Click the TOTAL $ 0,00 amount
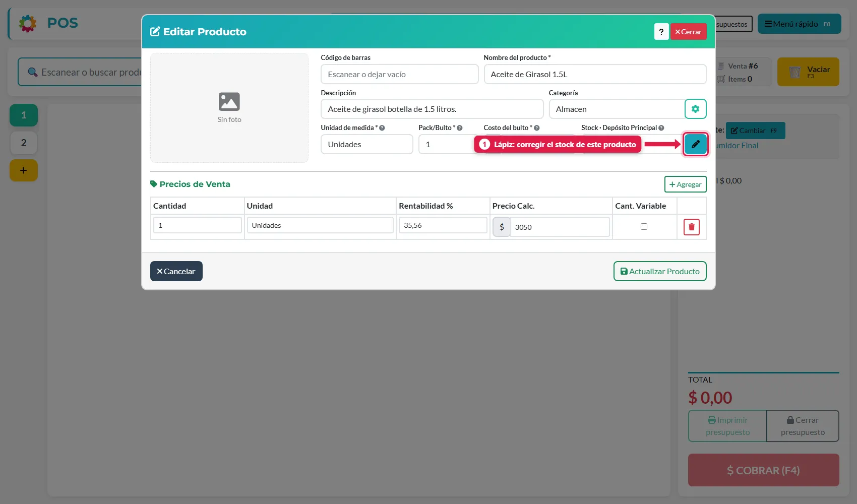 710,398
